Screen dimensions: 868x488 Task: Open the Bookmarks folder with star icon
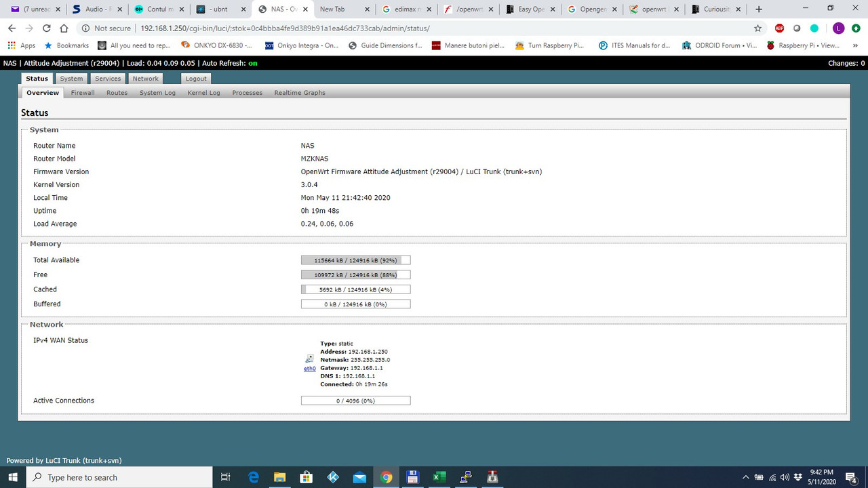(x=66, y=45)
